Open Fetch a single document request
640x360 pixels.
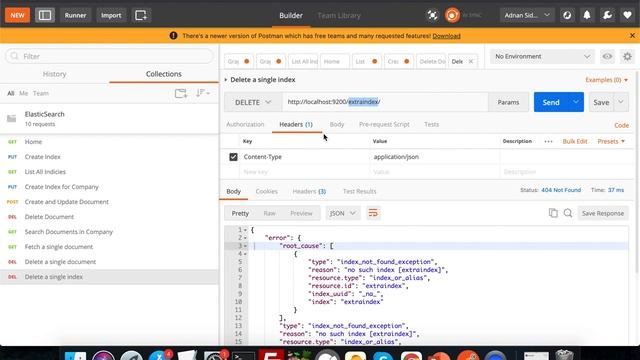tap(109, 247)
